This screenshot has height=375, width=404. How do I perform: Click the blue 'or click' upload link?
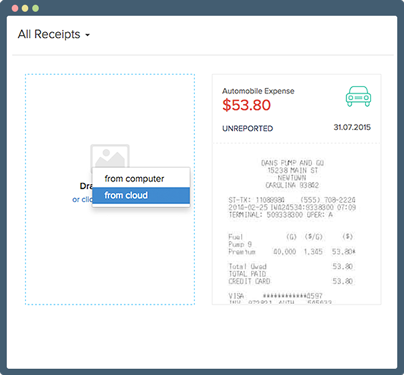tap(82, 199)
